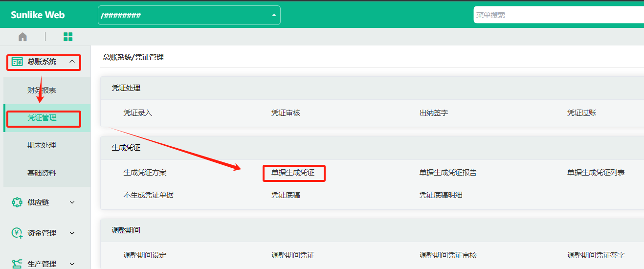Open 单据生成凭证 link

click(293, 173)
